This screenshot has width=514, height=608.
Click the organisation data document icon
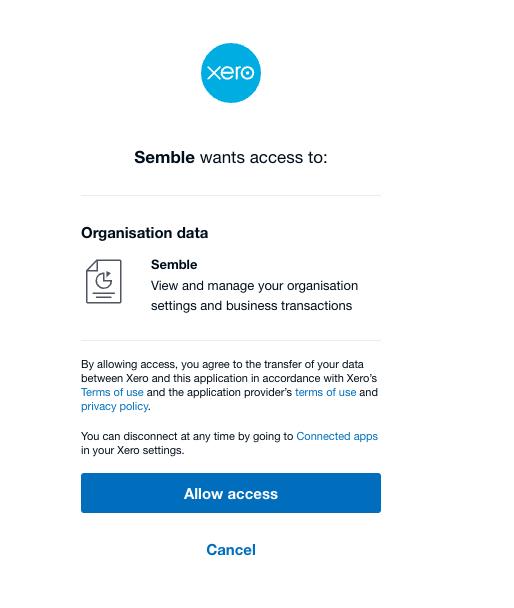103,281
